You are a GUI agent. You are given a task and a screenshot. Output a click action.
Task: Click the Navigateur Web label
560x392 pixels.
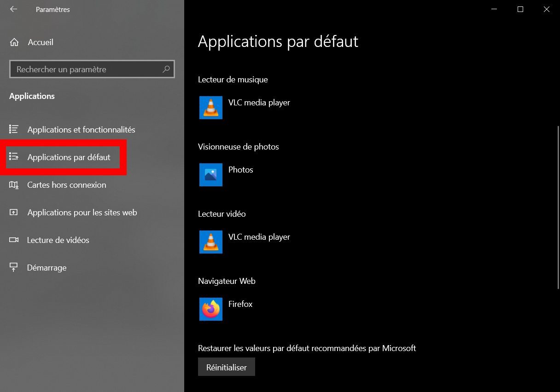(x=227, y=281)
